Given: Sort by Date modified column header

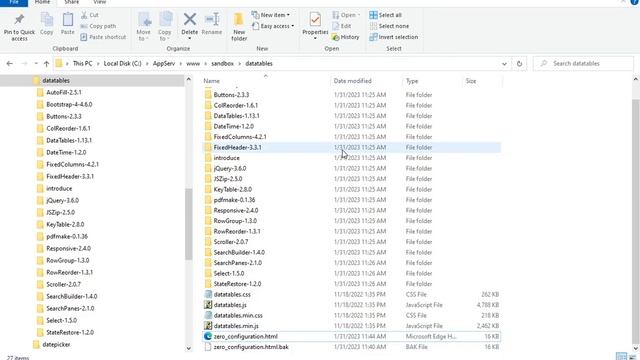Looking at the screenshot, I should click(x=366, y=81).
